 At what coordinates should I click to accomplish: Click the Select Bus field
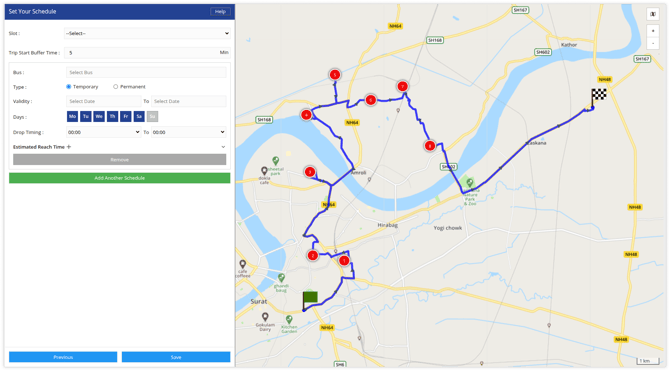[x=146, y=72]
